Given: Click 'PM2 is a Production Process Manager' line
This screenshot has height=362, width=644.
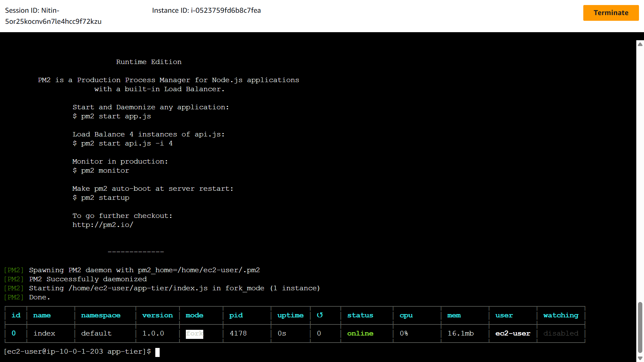Looking at the screenshot, I should (x=168, y=80).
